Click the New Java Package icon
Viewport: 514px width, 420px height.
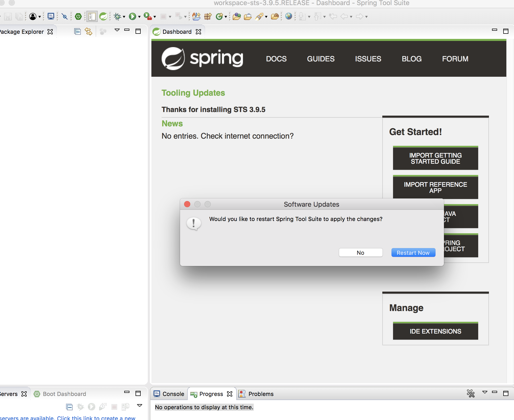[208, 17]
